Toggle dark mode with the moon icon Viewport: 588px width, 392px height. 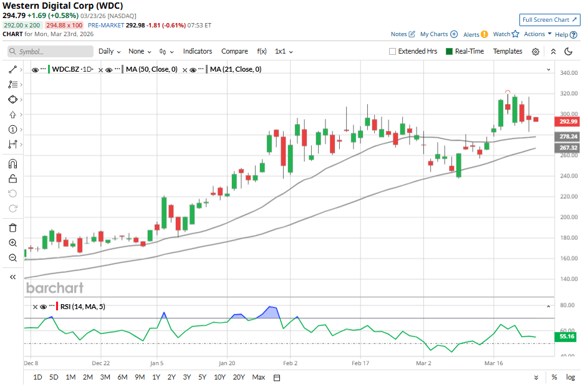568,51
